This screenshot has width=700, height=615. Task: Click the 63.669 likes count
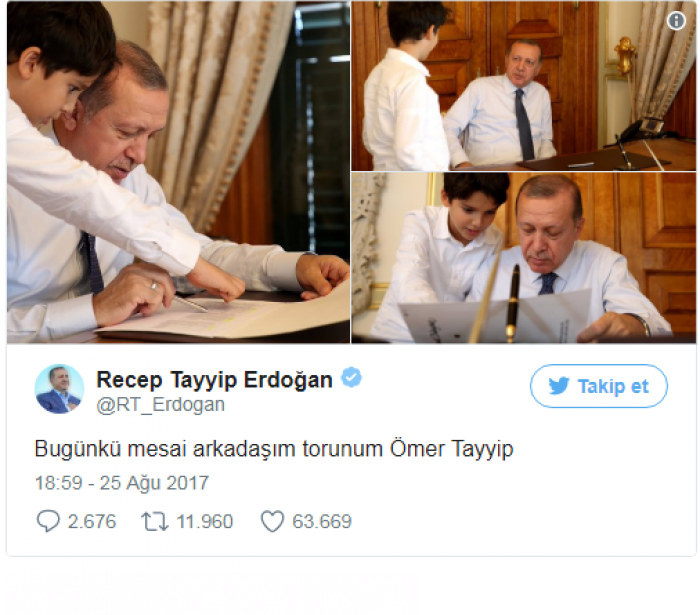[x=322, y=521]
